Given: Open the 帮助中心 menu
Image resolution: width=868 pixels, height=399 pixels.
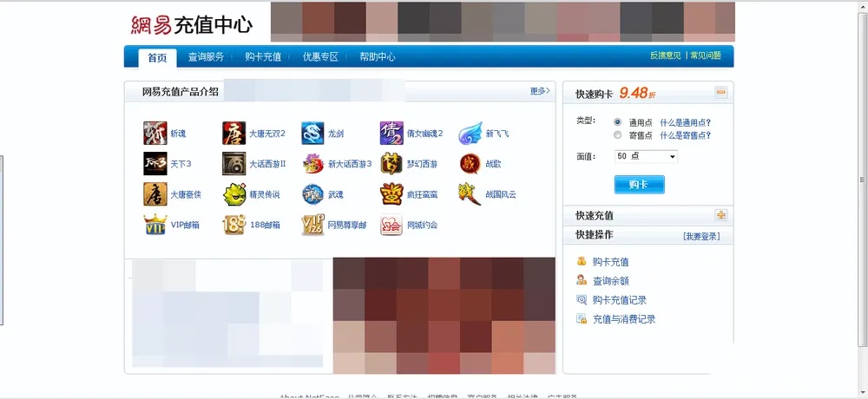Looking at the screenshot, I should [x=378, y=57].
